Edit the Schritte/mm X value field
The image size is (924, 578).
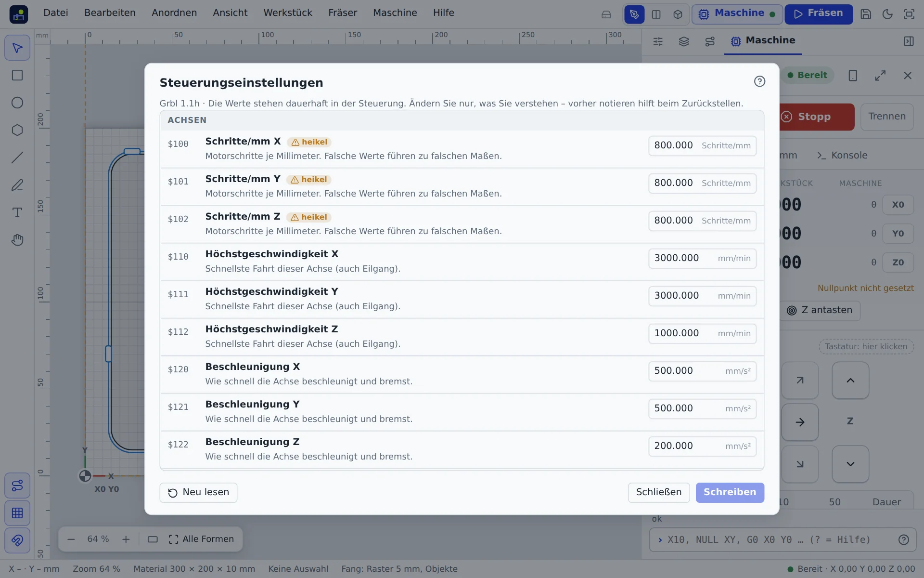click(702, 146)
